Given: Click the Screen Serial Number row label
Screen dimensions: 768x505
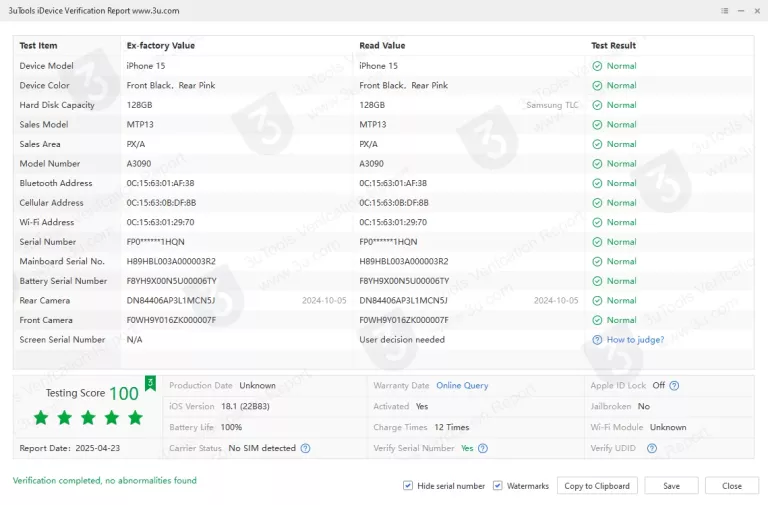Looking at the screenshot, I should click(x=62, y=340).
